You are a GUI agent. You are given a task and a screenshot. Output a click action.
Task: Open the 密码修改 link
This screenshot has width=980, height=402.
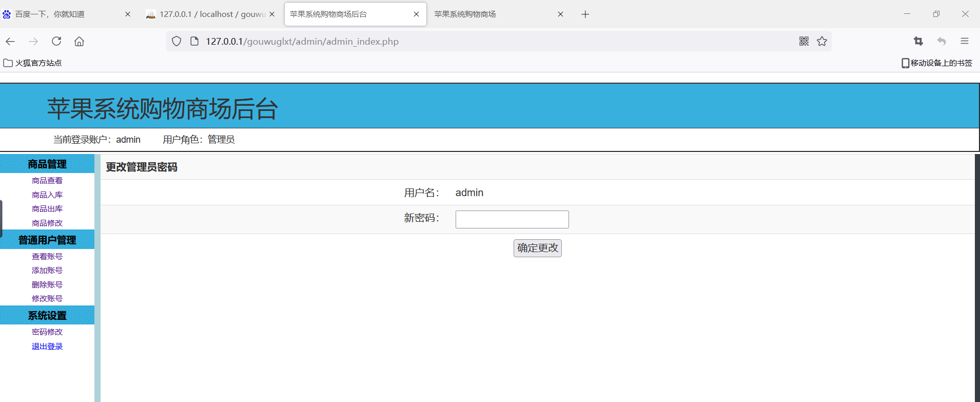(x=47, y=332)
